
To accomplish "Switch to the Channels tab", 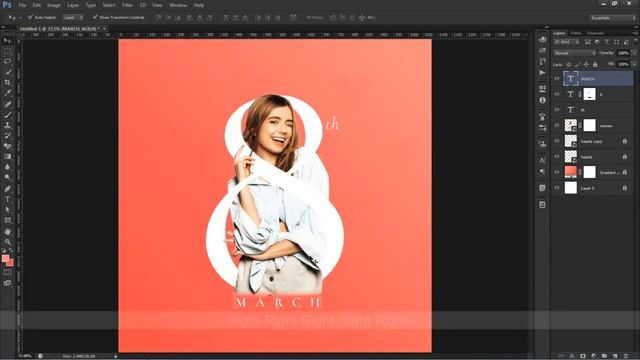I will [x=595, y=33].
